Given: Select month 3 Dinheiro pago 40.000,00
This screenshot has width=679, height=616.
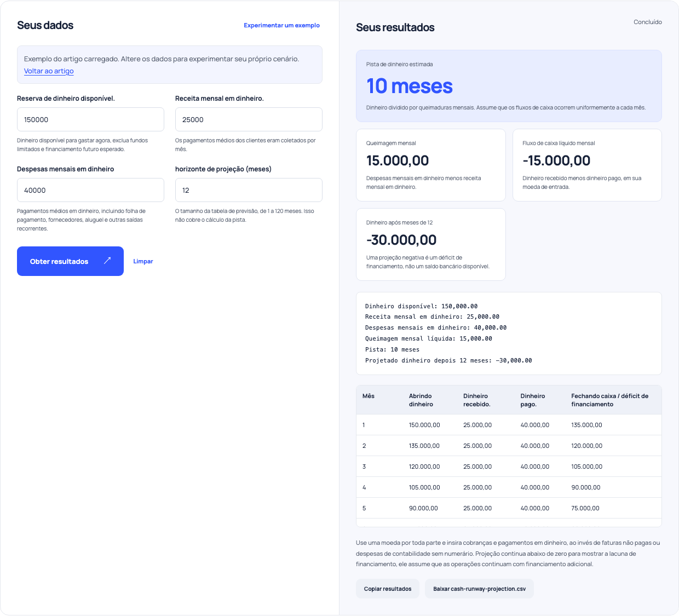Looking at the screenshot, I should [x=534, y=467].
